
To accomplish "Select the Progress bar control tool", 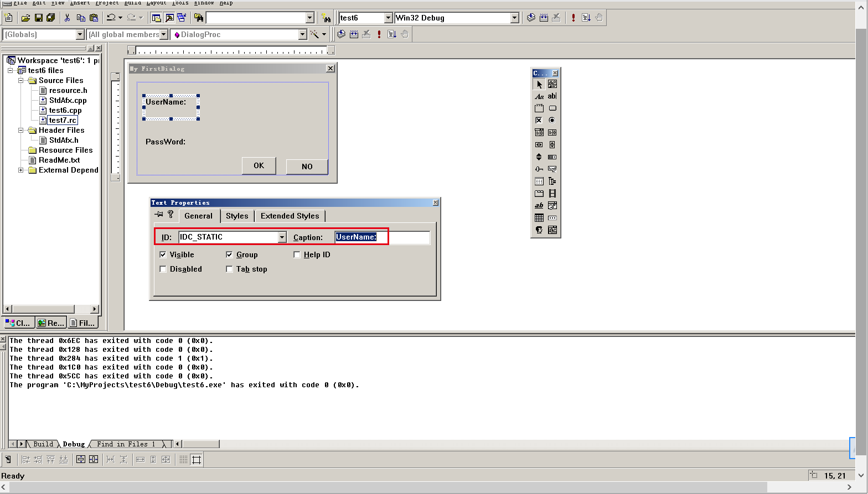I will 552,157.
